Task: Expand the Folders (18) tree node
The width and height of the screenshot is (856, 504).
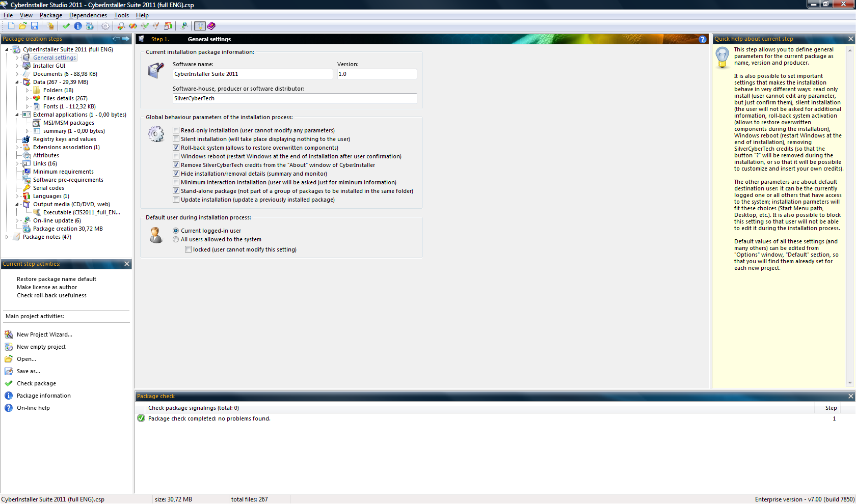Action: coord(27,90)
